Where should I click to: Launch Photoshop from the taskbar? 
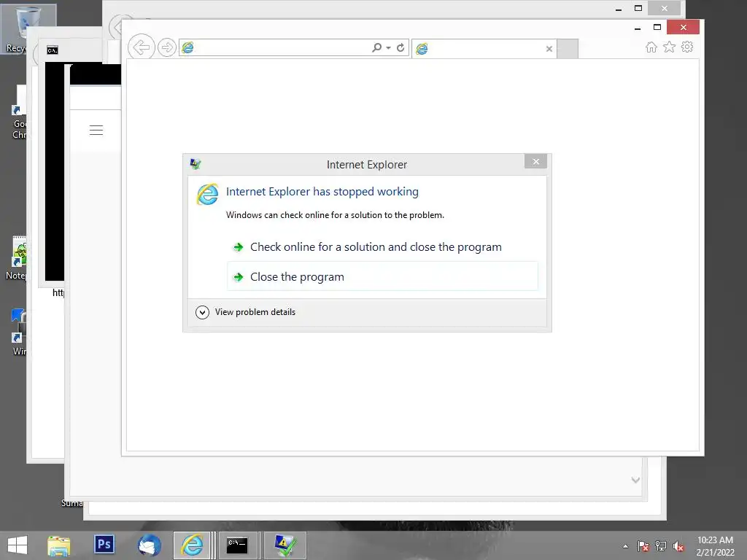[x=104, y=544]
